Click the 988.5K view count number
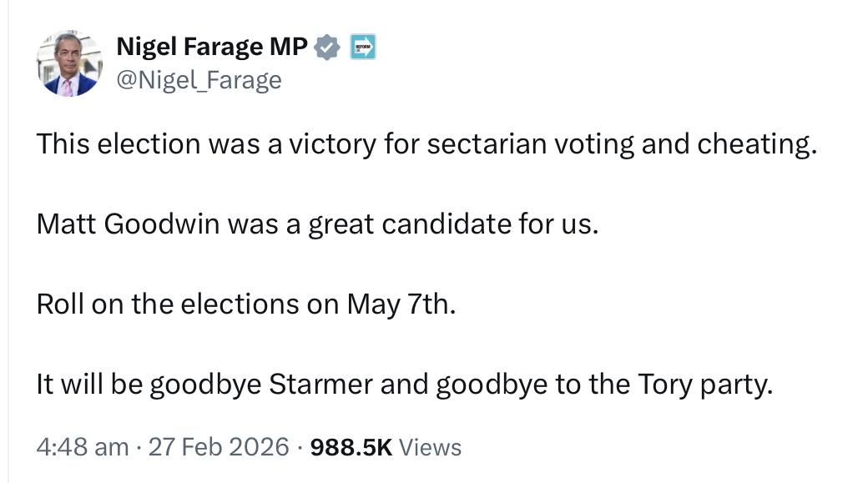 351,447
